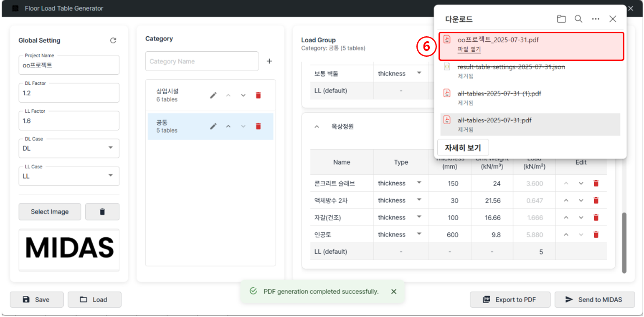The width and height of the screenshot is (644, 317).
Task: Delete the 공통 category with trash icon
Action: coord(258,126)
